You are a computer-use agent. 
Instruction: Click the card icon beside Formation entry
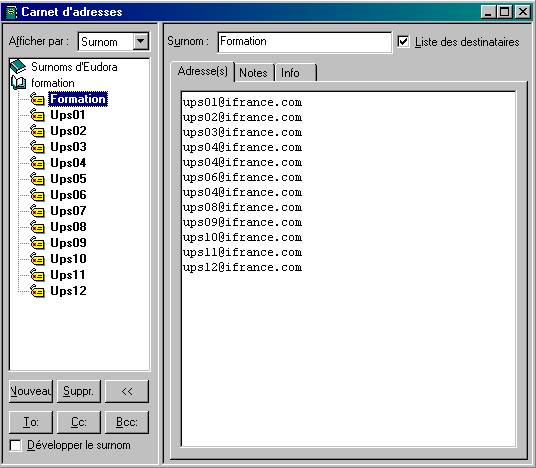point(37,99)
